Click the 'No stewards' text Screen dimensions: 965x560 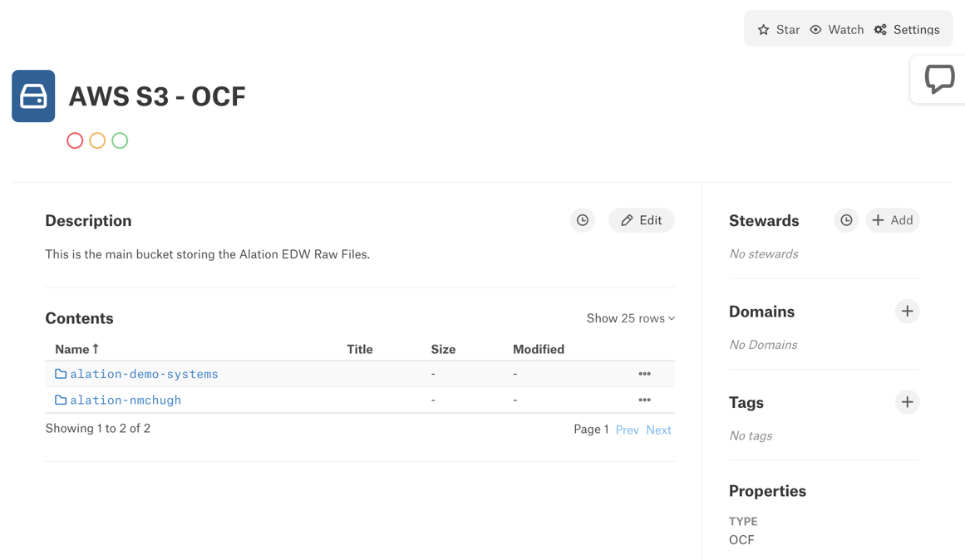click(x=764, y=254)
